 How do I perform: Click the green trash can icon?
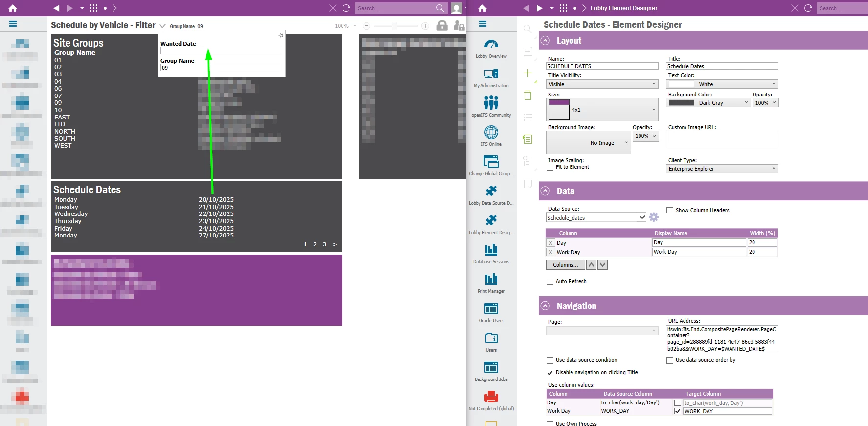click(527, 95)
